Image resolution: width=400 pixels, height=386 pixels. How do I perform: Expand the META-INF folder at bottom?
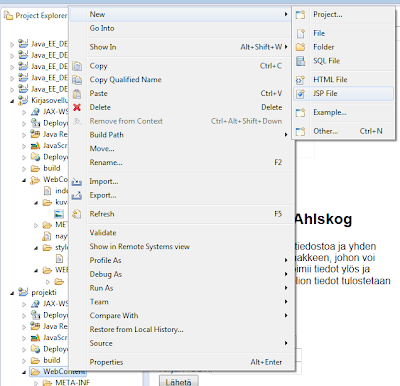(36, 383)
